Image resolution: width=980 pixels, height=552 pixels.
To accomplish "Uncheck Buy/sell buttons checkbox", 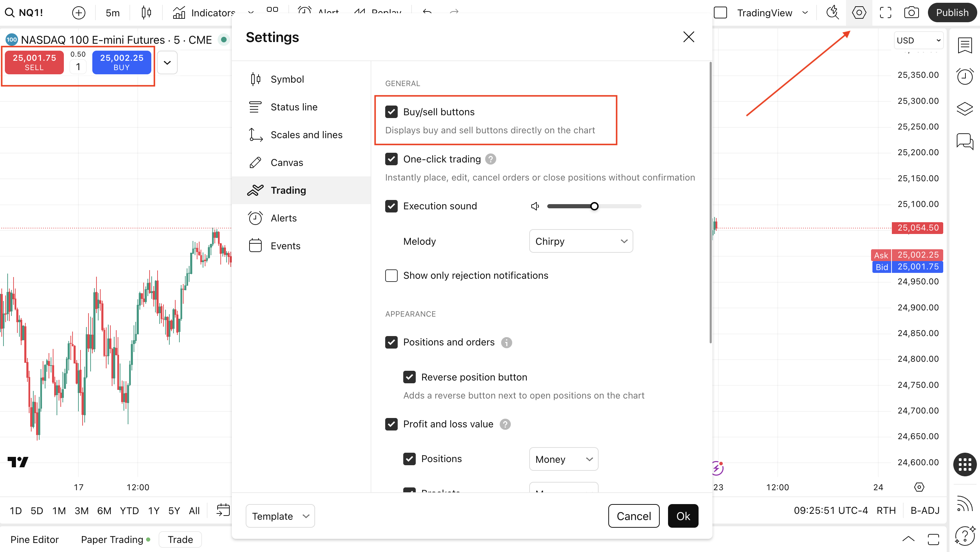I will point(391,112).
